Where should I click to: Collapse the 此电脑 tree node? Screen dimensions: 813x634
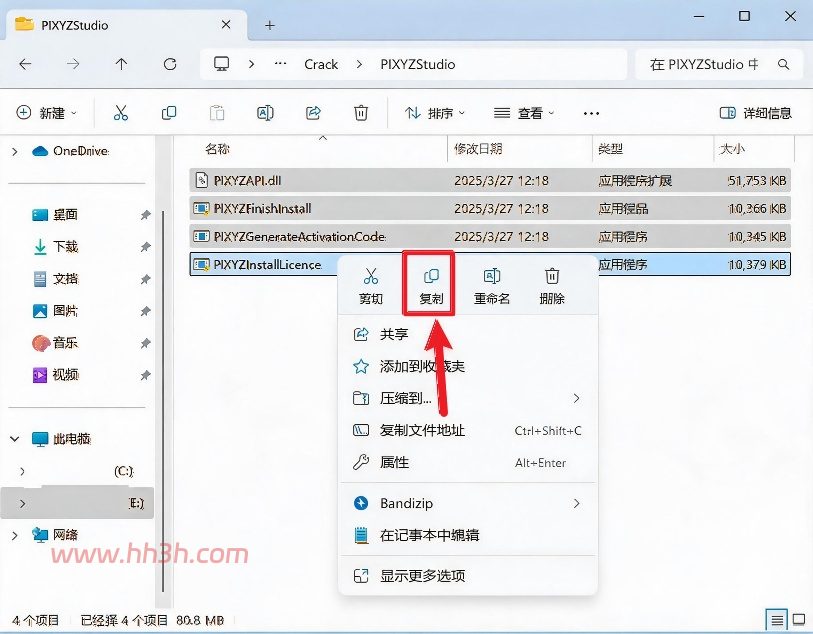(x=15, y=439)
